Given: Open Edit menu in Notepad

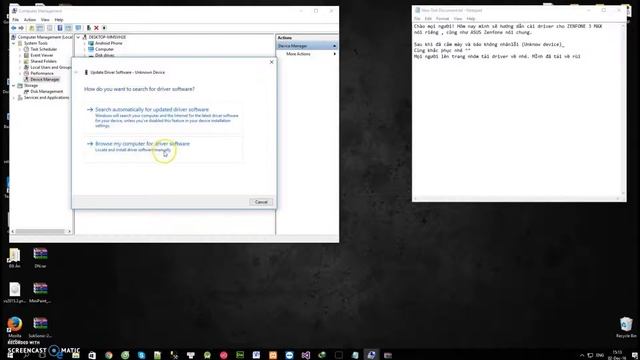Looking at the screenshot, I should [x=428, y=19].
